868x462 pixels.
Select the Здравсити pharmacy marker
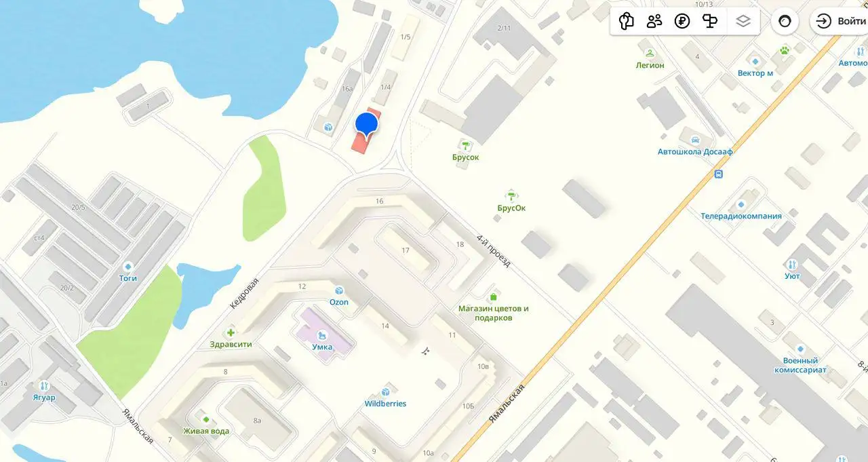click(x=231, y=332)
